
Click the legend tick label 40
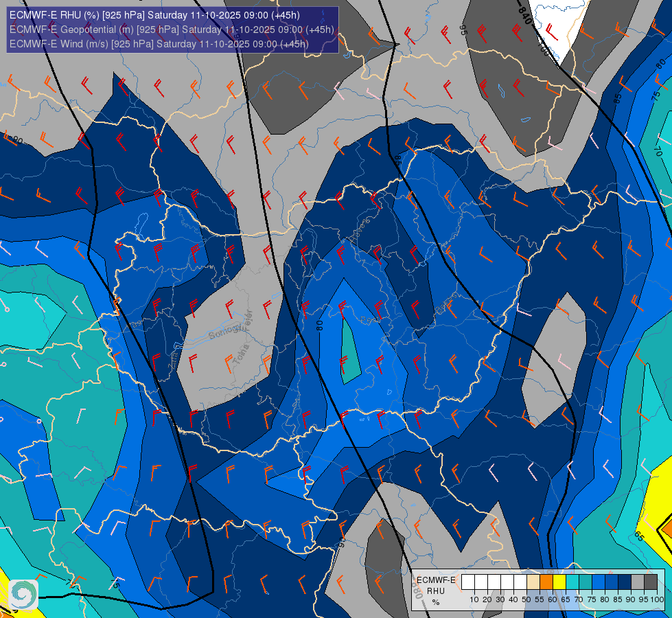tap(513, 599)
